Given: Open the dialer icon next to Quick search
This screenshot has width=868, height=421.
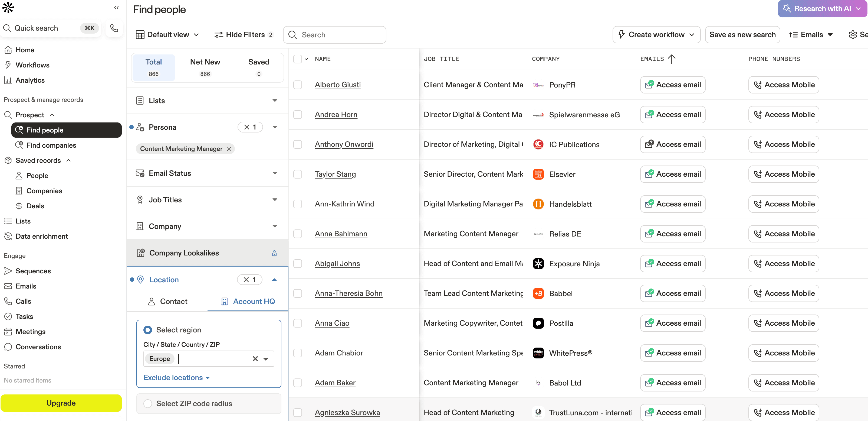Looking at the screenshot, I should 114,28.
